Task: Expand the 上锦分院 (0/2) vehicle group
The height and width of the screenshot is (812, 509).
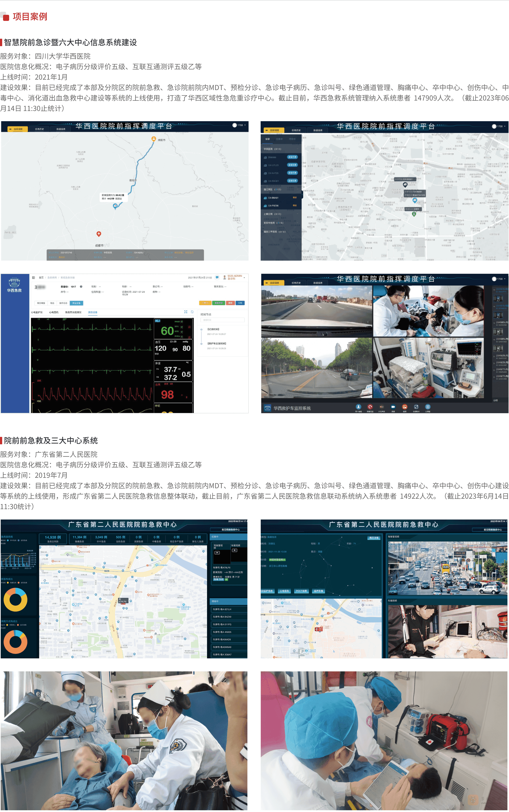Action: coord(281,214)
